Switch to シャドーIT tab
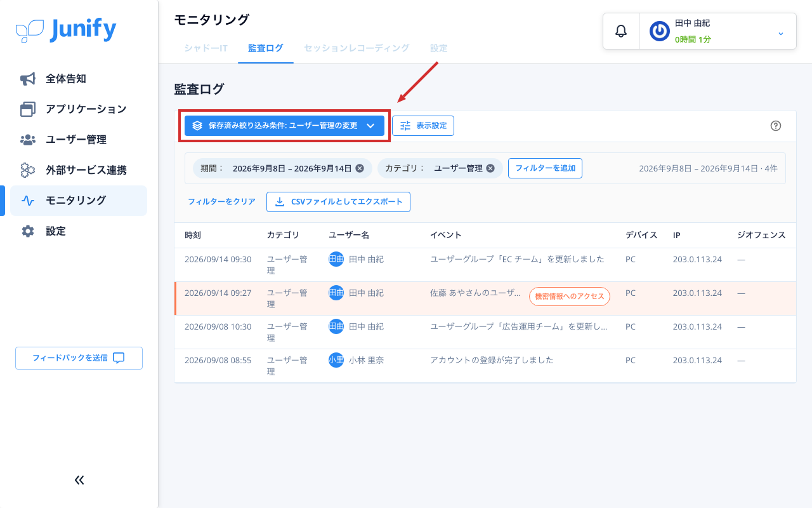This screenshot has width=812, height=508. 206,48
